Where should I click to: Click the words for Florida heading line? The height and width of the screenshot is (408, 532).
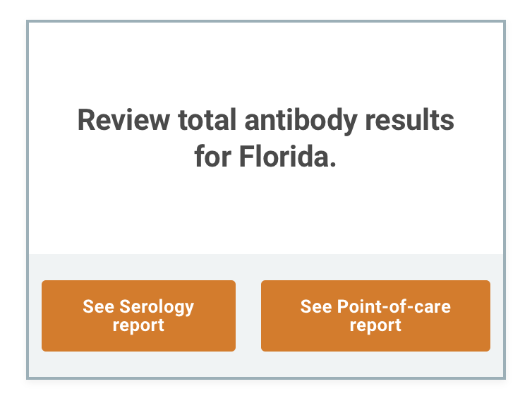(265, 157)
